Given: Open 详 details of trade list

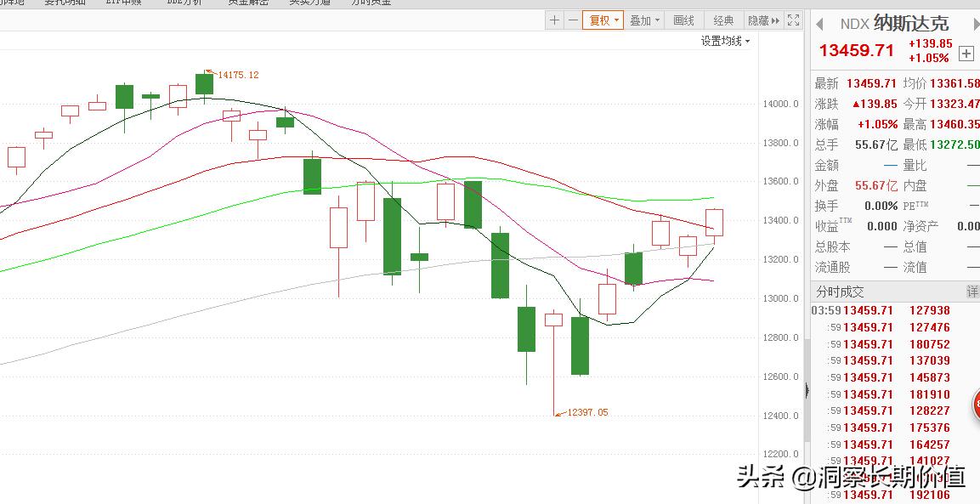Looking at the screenshot, I should pos(972,292).
